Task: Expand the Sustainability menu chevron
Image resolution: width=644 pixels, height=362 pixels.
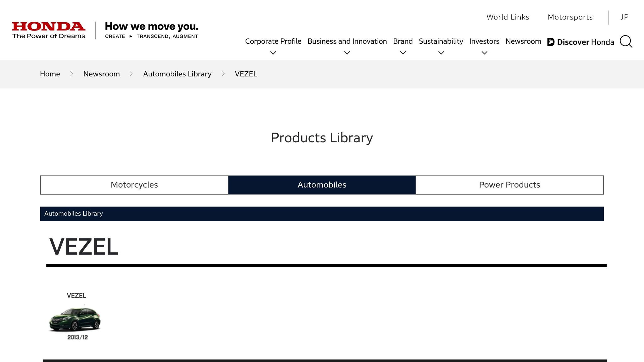Action: (x=441, y=53)
